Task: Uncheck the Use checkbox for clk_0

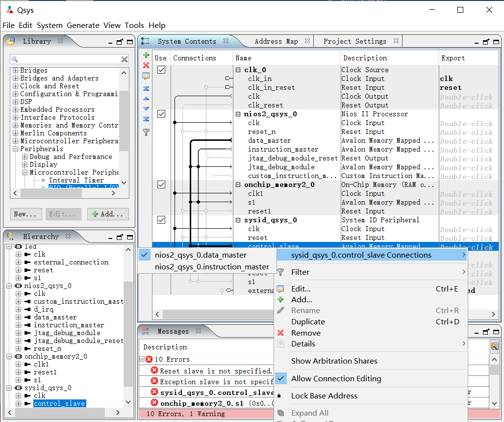Action: pos(161,70)
